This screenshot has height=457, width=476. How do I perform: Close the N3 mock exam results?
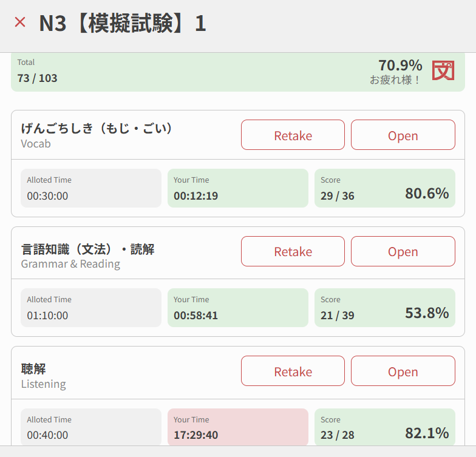(x=20, y=22)
